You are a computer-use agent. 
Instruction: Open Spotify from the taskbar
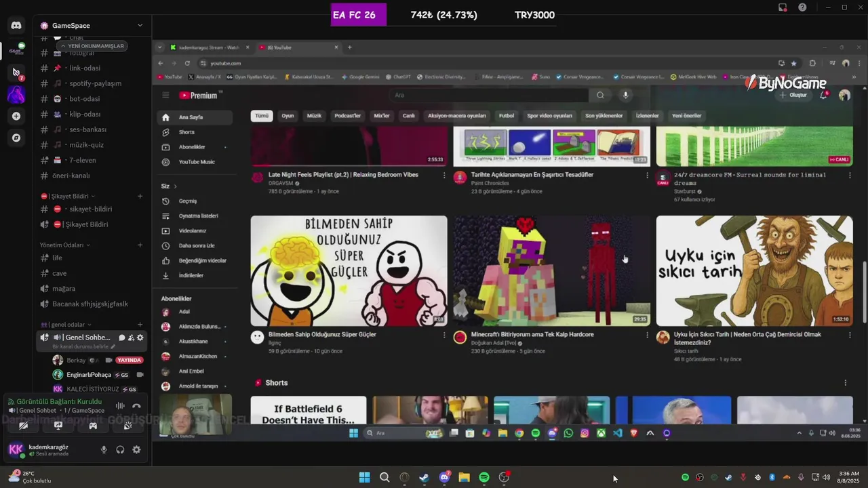coord(484,477)
